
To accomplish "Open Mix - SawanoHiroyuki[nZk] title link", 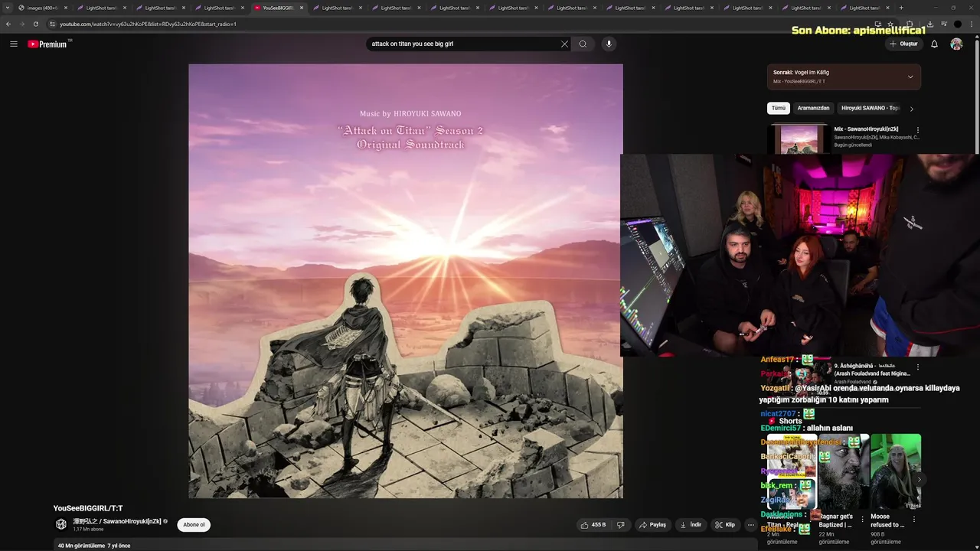I will (x=866, y=129).
